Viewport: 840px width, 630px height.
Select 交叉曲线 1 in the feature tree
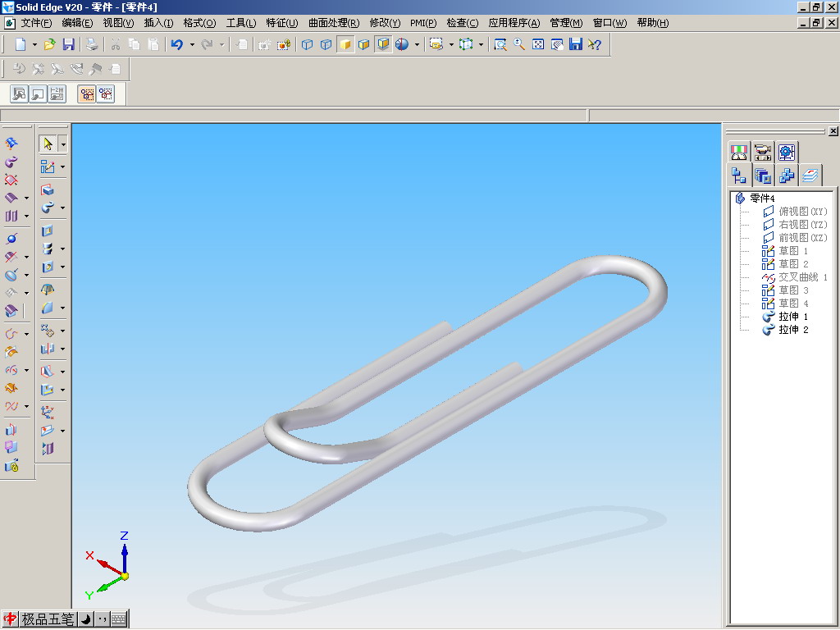tap(802, 277)
